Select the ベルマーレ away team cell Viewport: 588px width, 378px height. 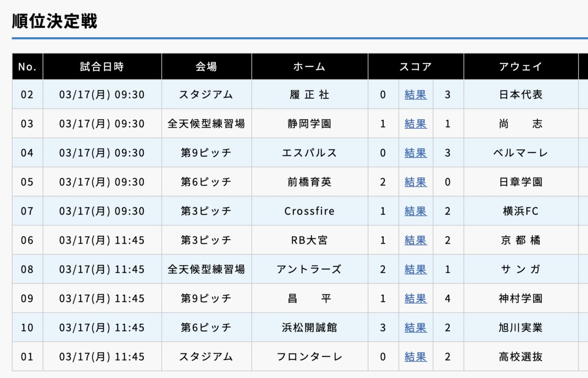point(521,153)
